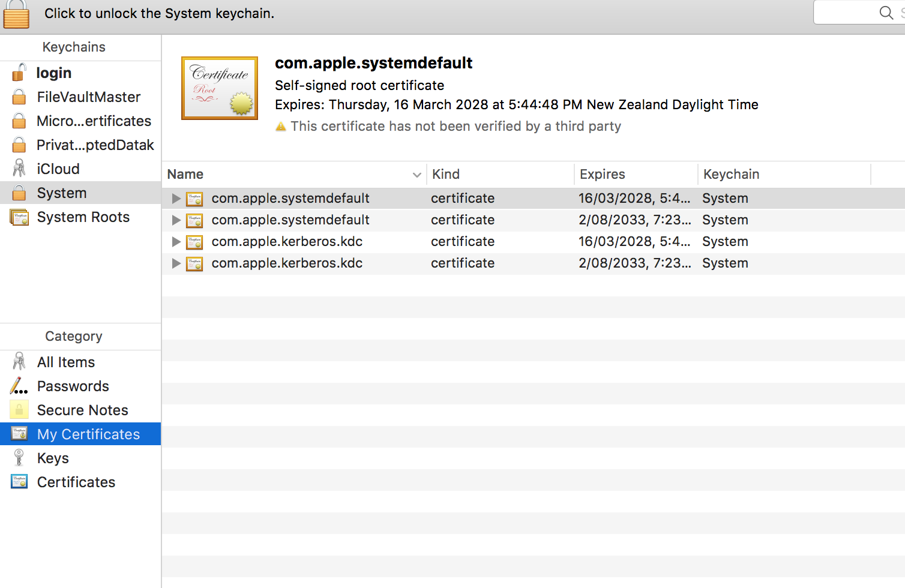905x588 pixels.
Task: Click the iCloud keychain keys icon
Action: pyautogui.click(x=19, y=169)
